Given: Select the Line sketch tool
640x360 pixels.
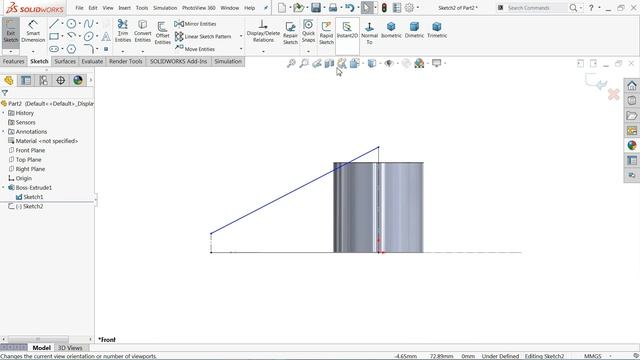Looking at the screenshot, I should pyautogui.click(x=53, y=24).
